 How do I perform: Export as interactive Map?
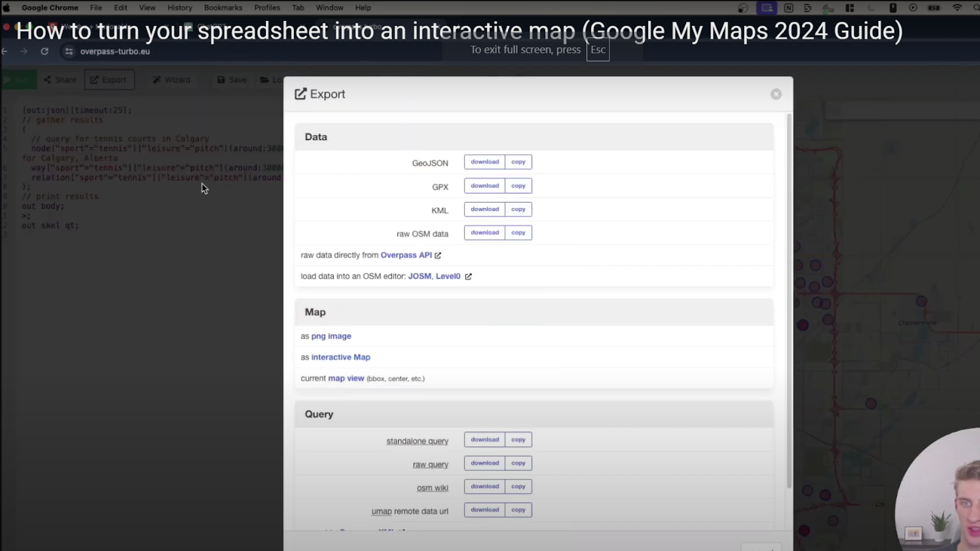coord(341,358)
